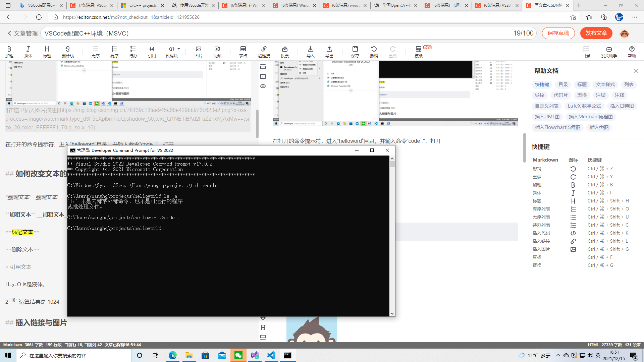Save article with 保存 toolbar icon
Viewport: 644px width, 362px height.
(x=355, y=52)
